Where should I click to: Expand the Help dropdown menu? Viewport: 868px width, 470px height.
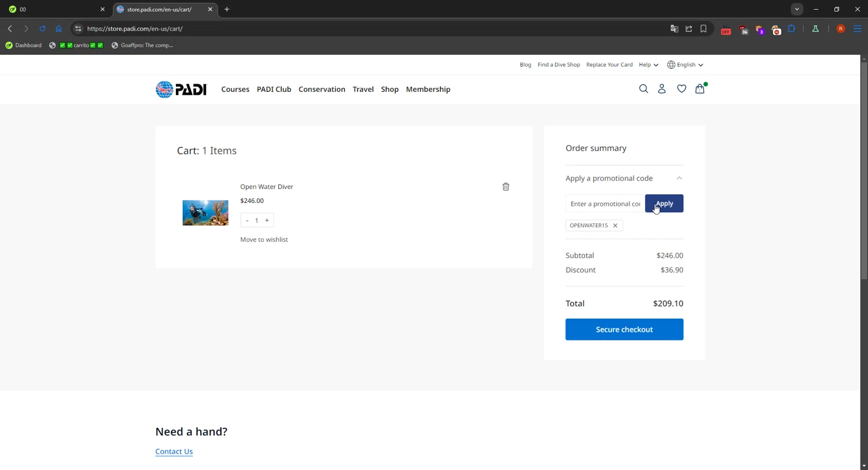tap(648, 65)
